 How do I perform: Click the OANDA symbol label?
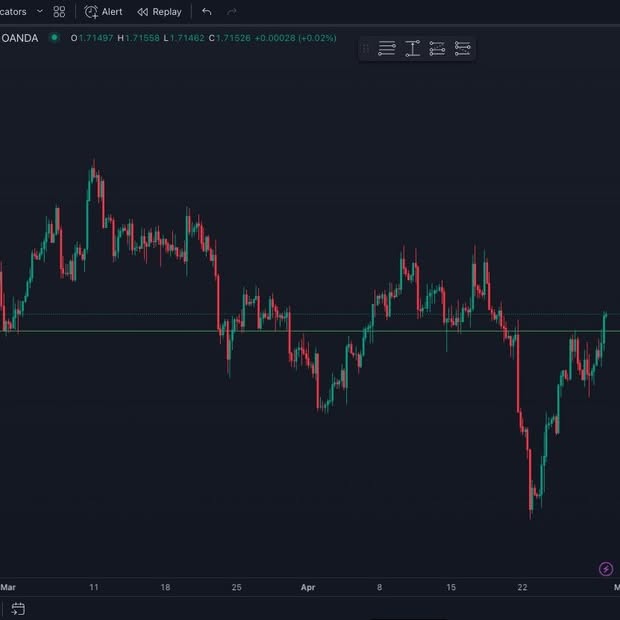pos(20,38)
